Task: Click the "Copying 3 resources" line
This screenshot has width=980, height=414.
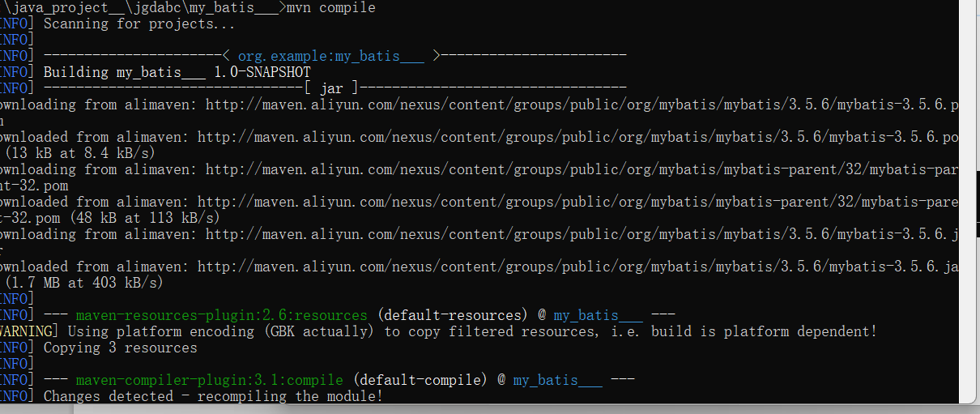Action: pos(121,348)
